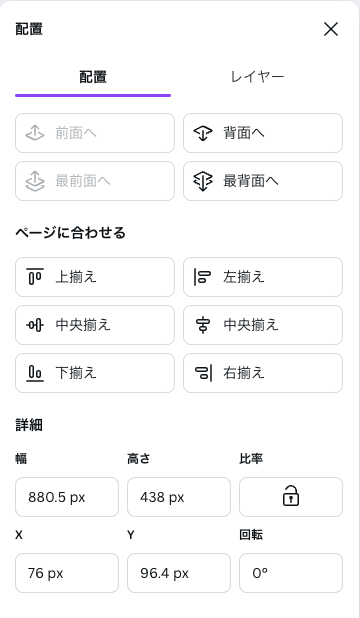Click the 左揃え left align icon

[x=203, y=277]
